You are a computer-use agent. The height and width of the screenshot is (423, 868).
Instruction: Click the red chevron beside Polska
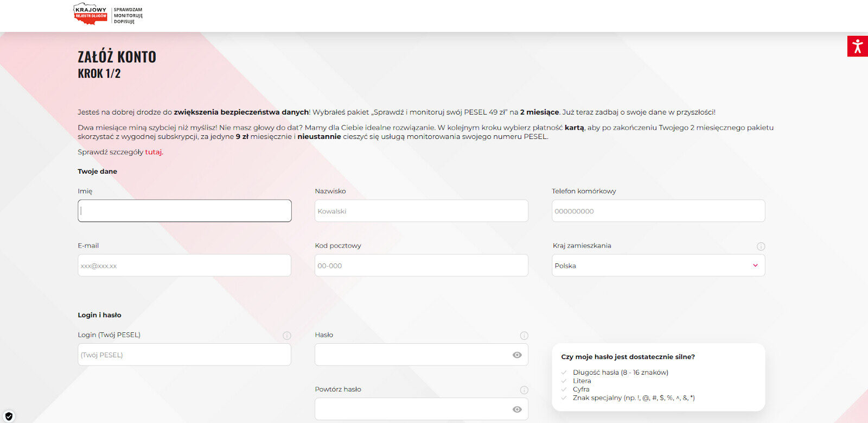click(755, 266)
